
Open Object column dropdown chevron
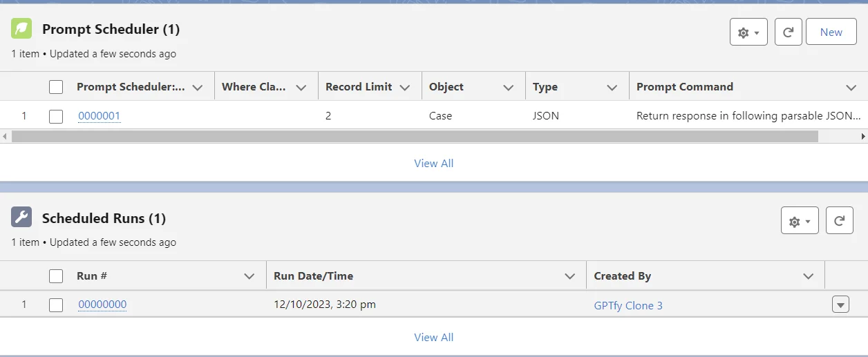click(x=509, y=88)
